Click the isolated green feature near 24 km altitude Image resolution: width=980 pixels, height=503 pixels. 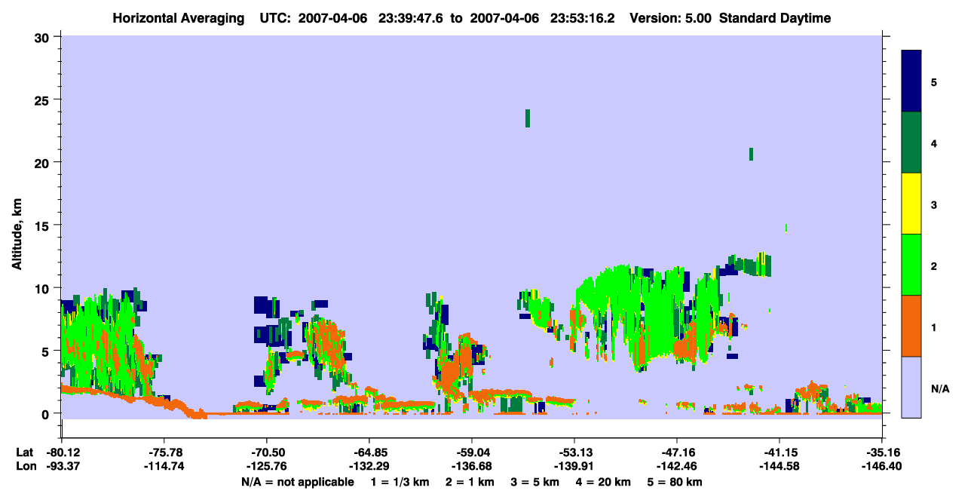point(528,118)
